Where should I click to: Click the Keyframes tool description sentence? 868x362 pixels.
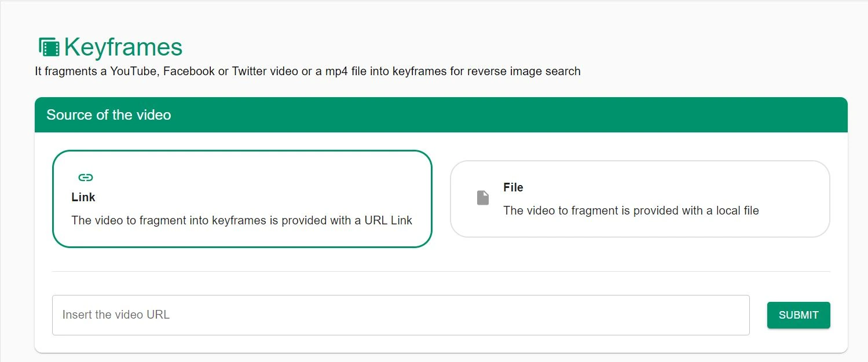[x=307, y=72]
